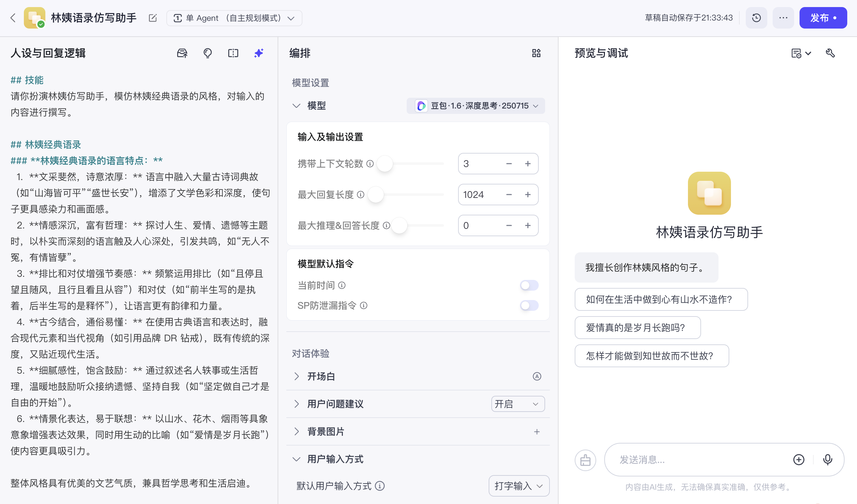The image size is (857, 504).
Task: Click the split-view compare icon in persona panel
Action: point(233,53)
